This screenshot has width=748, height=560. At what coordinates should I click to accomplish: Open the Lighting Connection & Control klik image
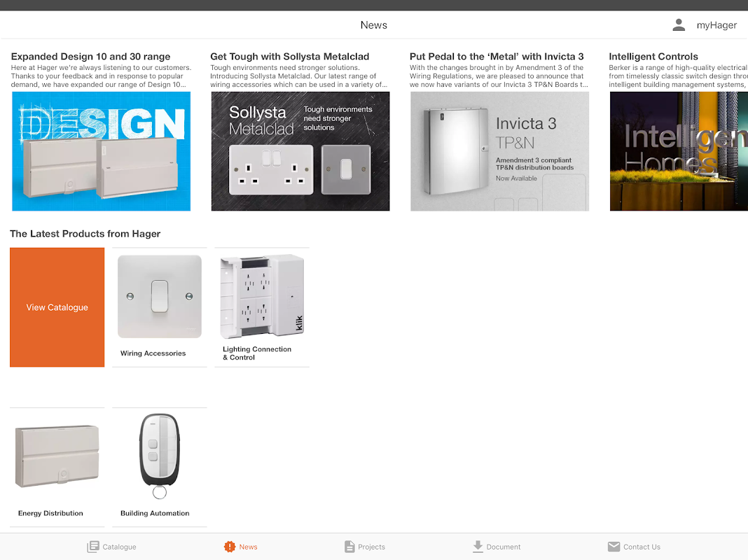click(x=262, y=296)
